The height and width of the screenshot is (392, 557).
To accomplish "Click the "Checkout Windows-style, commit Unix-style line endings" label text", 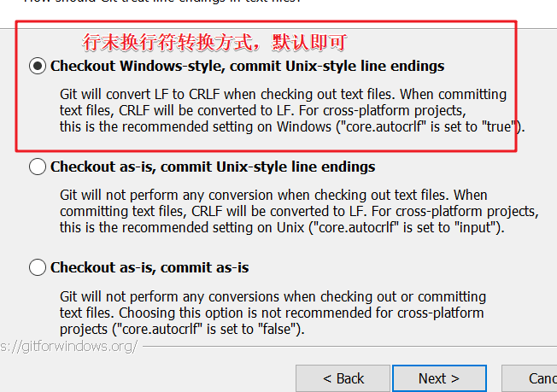I will [247, 67].
